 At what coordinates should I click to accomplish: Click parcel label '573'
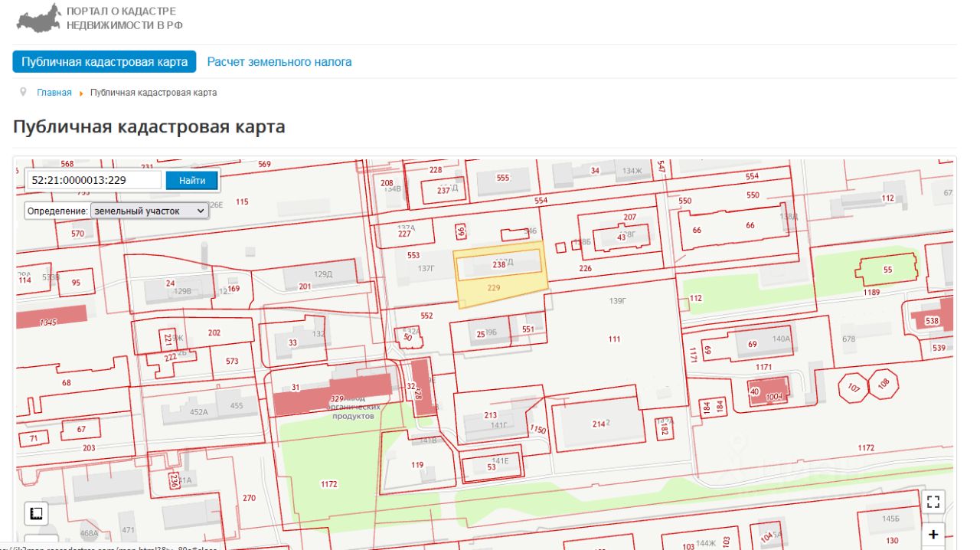(232, 361)
